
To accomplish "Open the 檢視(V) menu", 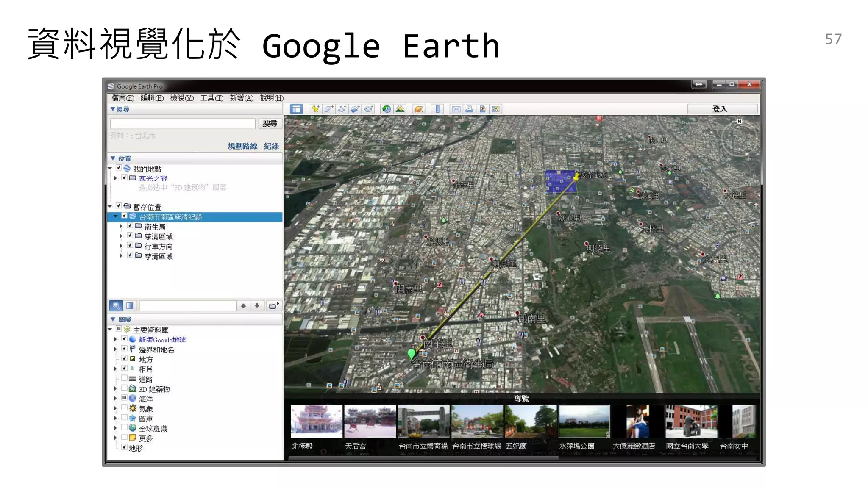I will [x=182, y=98].
